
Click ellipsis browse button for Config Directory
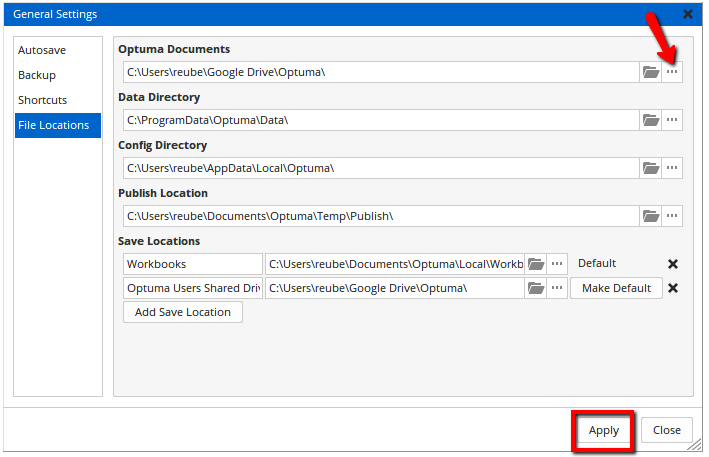pyautogui.click(x=672, y=168)
